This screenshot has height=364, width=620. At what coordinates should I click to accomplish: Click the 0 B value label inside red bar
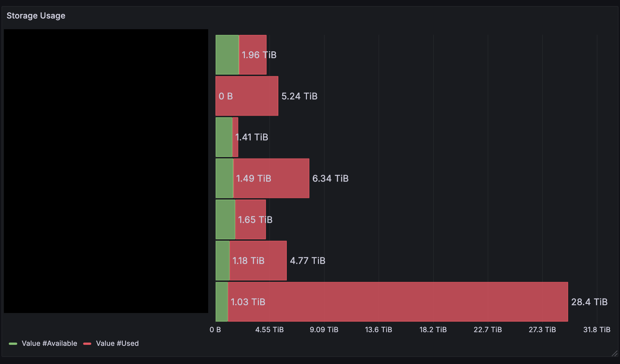pos(226,96)
